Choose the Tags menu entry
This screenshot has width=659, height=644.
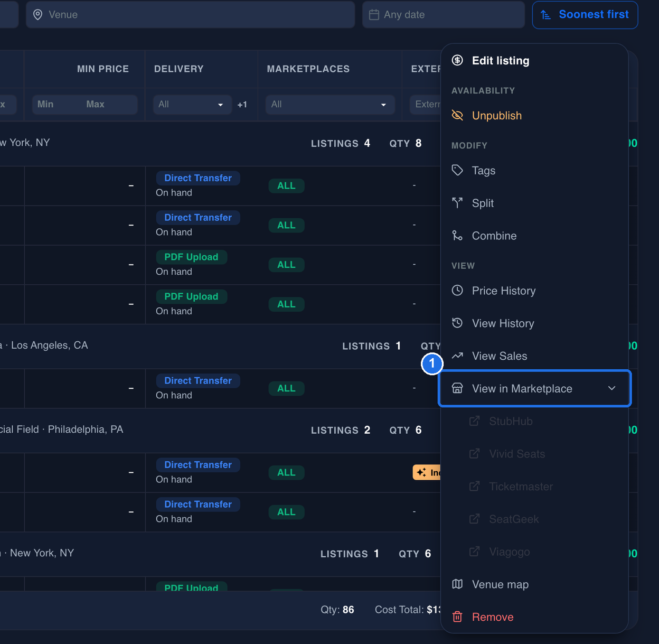(534, 171)
